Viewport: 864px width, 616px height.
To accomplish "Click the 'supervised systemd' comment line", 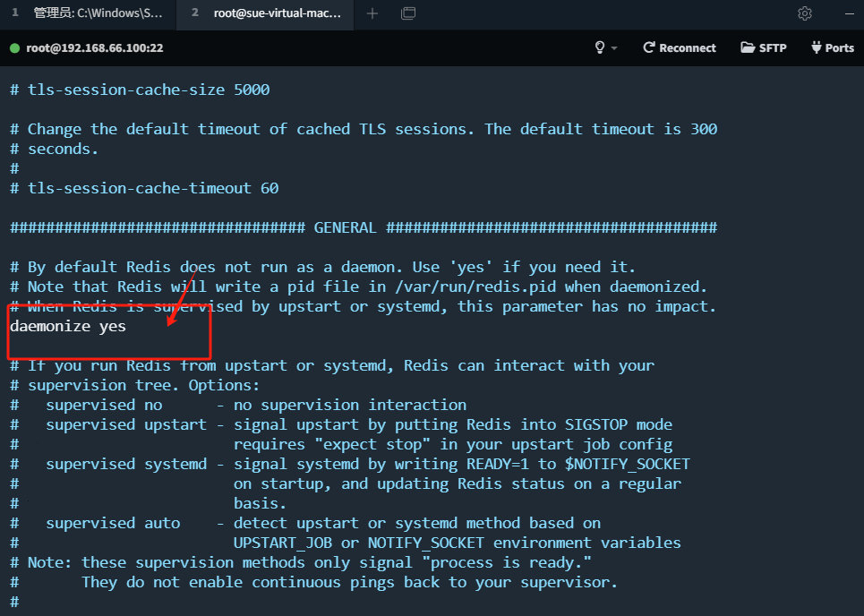I will (350, 464).
